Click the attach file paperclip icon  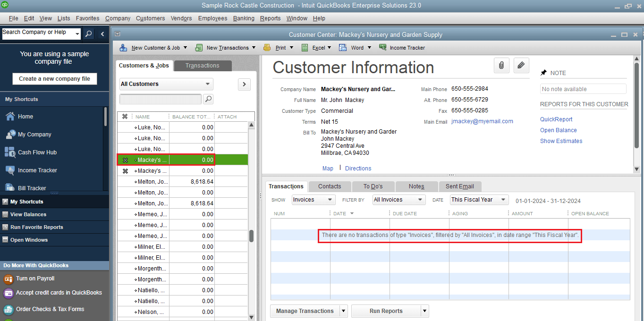tap(501, 65)
